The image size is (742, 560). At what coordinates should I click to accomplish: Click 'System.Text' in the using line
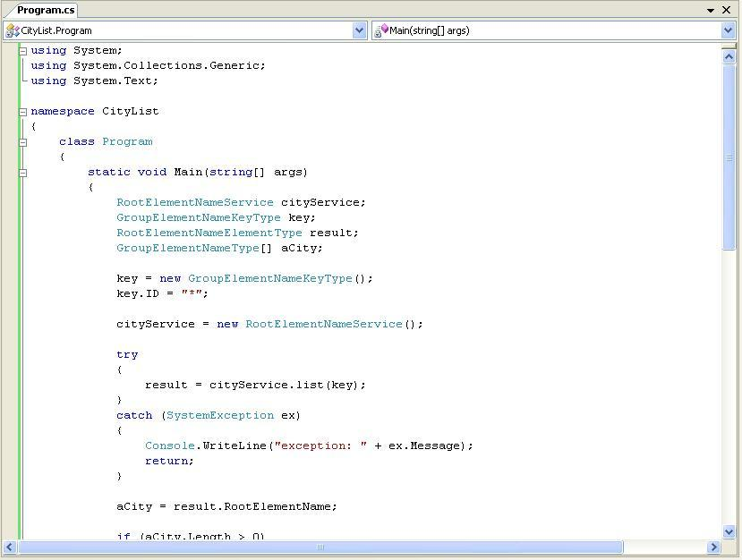(x=113, y=81)
